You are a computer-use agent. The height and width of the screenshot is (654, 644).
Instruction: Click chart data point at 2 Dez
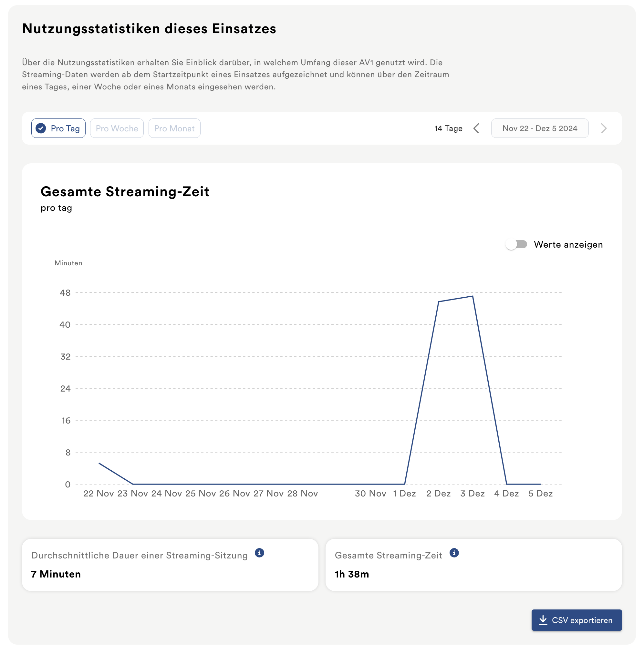click(438, 301)
